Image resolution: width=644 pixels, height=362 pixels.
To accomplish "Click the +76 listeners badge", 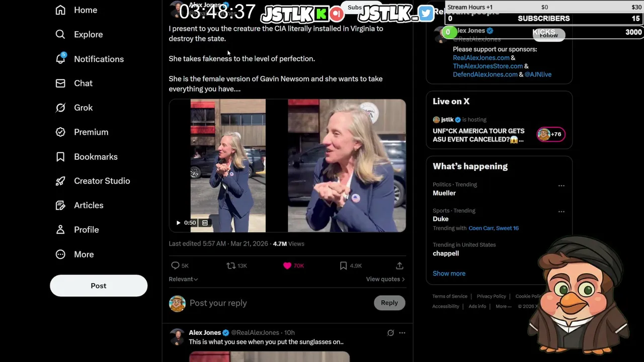I will (x=551, y=134).
